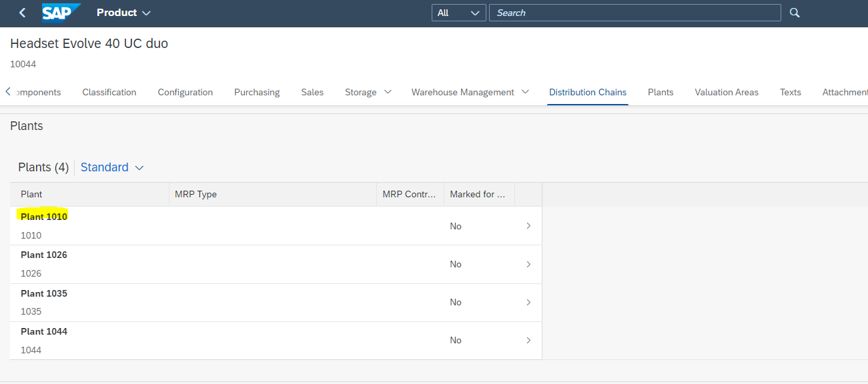Expand the Storage tab dropdown arrow
The width and height of the screenshot is (868, 384).
(x=388, y=92)
